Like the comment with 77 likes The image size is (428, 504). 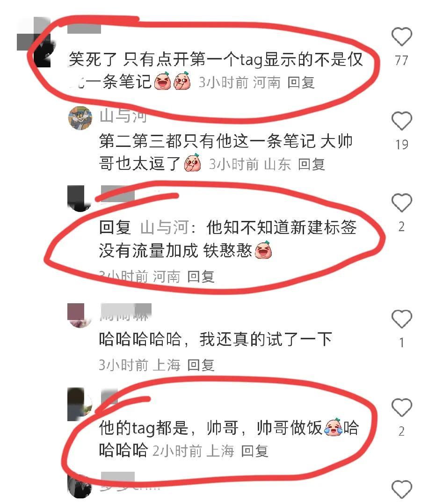pyautogui.click(x=402, y=37)
